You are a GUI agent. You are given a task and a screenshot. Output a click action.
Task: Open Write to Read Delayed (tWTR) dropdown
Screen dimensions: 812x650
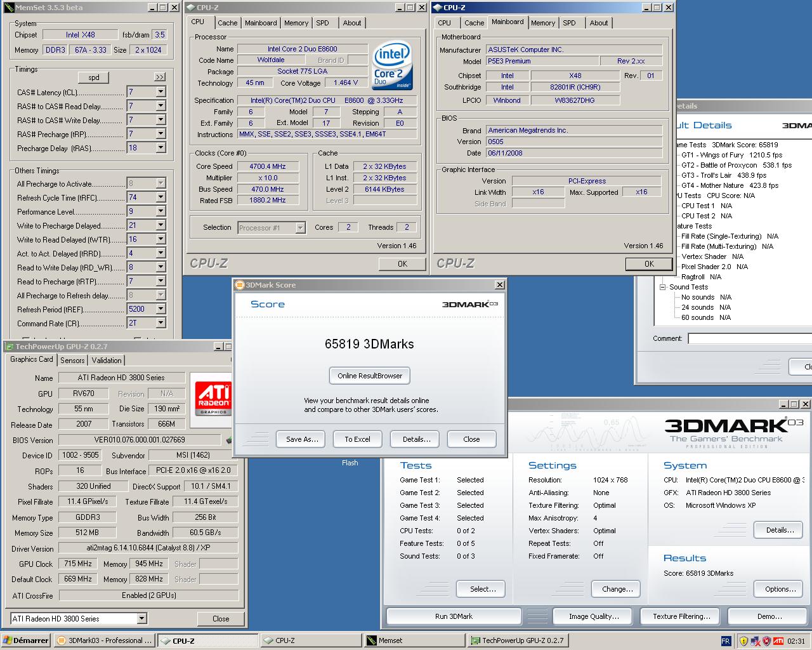160,239
